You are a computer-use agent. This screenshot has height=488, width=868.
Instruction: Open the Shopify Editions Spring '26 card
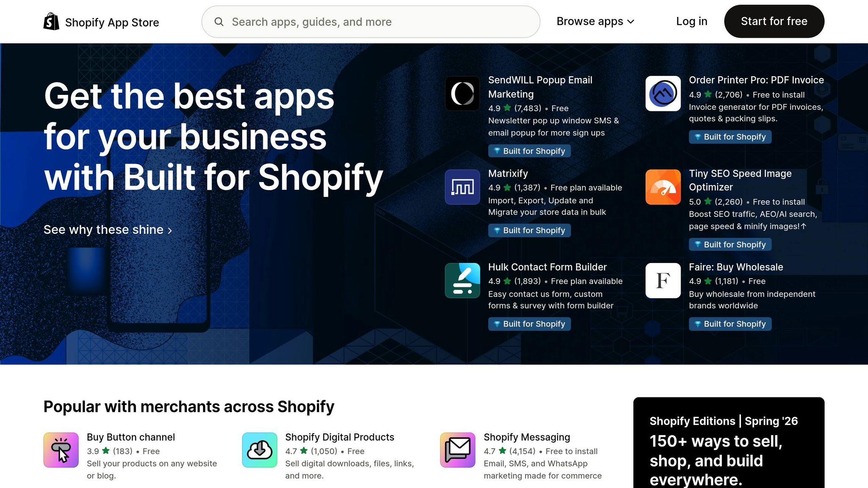pos(729,443)
